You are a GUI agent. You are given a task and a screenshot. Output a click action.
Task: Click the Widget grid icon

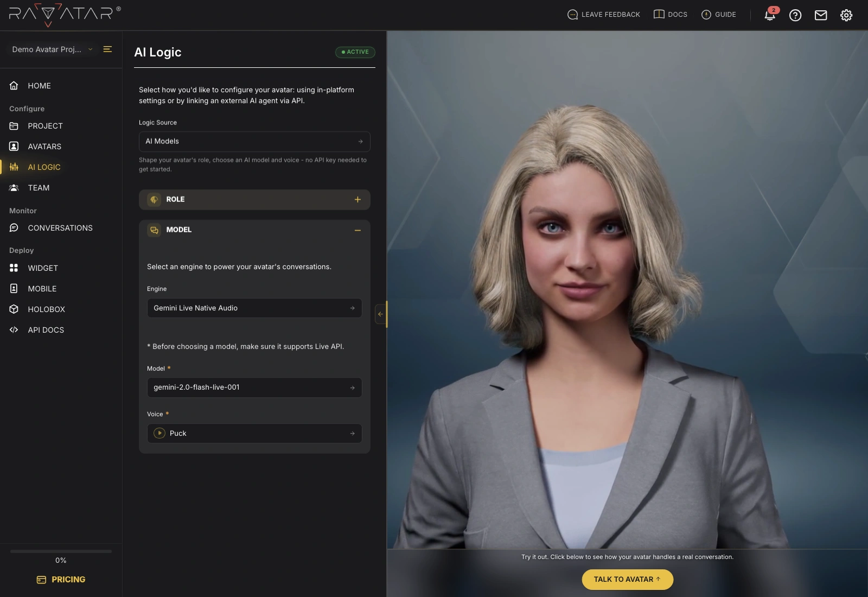tap(14, 268)
